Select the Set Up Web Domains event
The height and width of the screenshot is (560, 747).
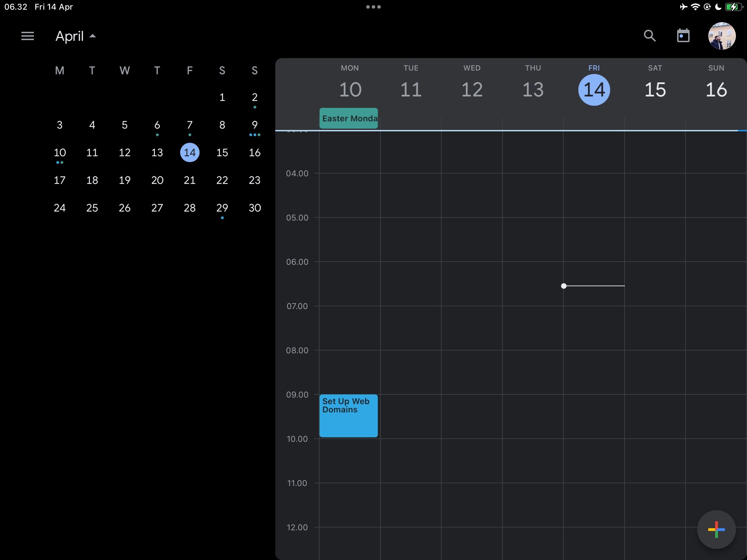[348, 416]
